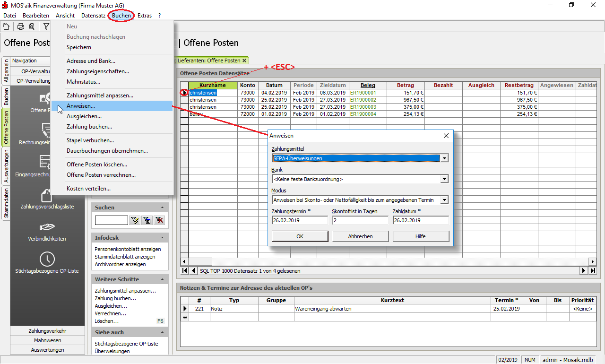
Task: Open the filter list icon in Suchen
Action: click(147, 220)
